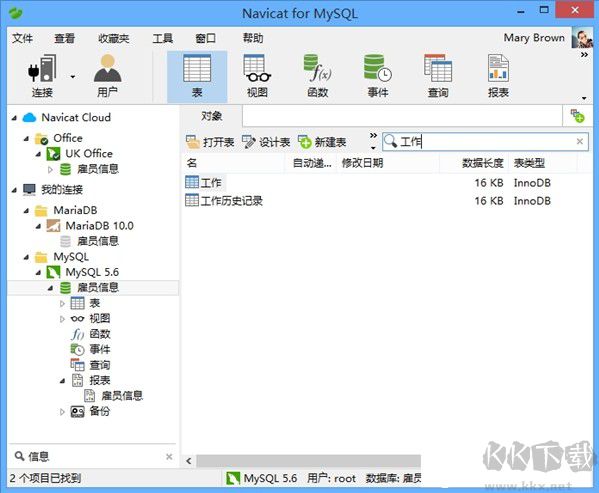
Task: Click the MySQL 5.6 icon in status bar
Action: pos(233,478)
